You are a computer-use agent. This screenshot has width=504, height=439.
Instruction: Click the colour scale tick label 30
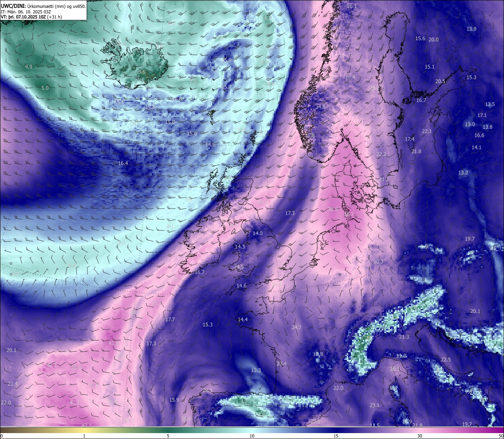[x=420, y=436]
